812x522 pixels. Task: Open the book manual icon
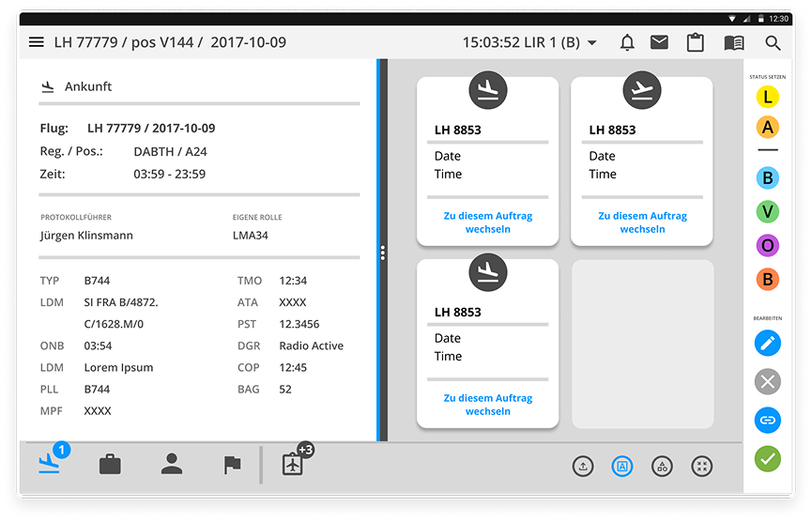(x=734, y=42)
